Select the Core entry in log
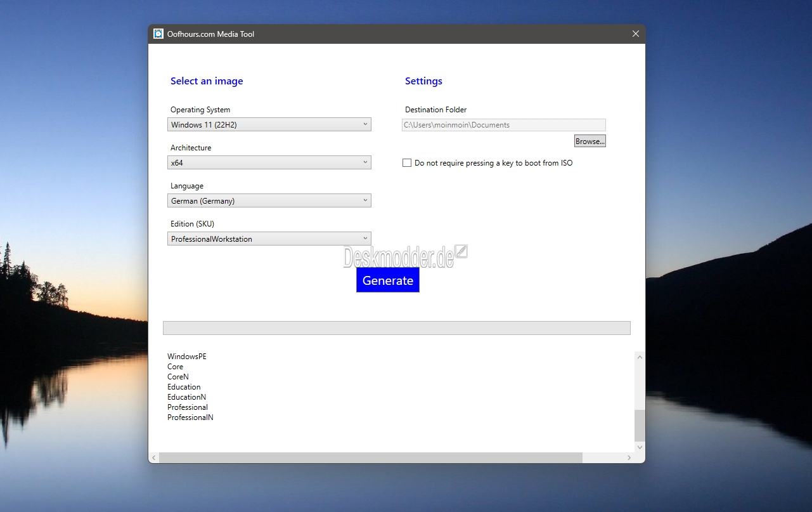812x512 pixels. [176, 367]
